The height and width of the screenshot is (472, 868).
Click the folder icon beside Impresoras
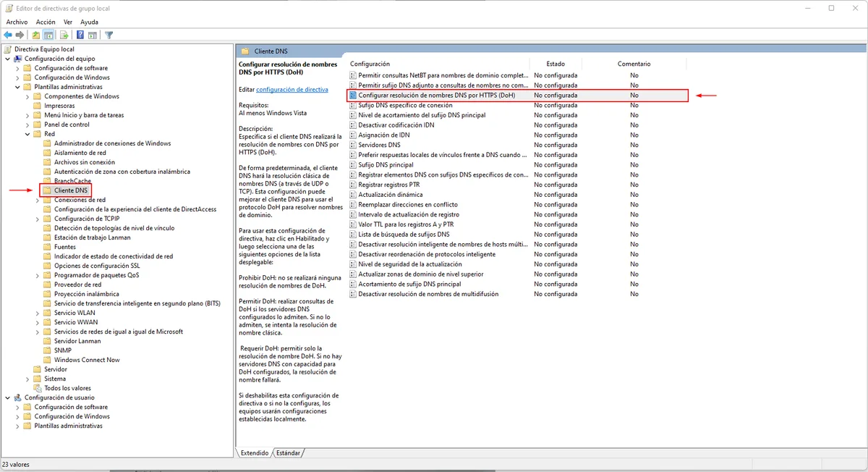(38, 106)
